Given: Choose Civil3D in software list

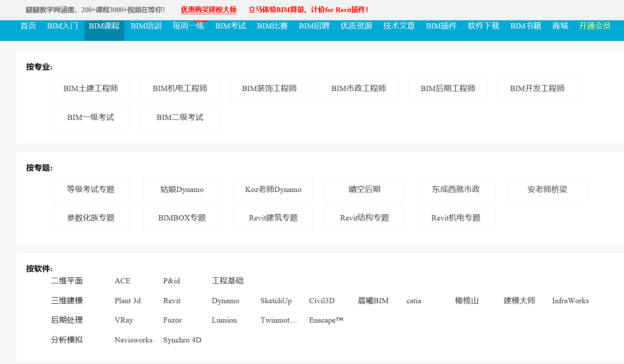Looking at the screenshot, I should (x=322, y=301).
